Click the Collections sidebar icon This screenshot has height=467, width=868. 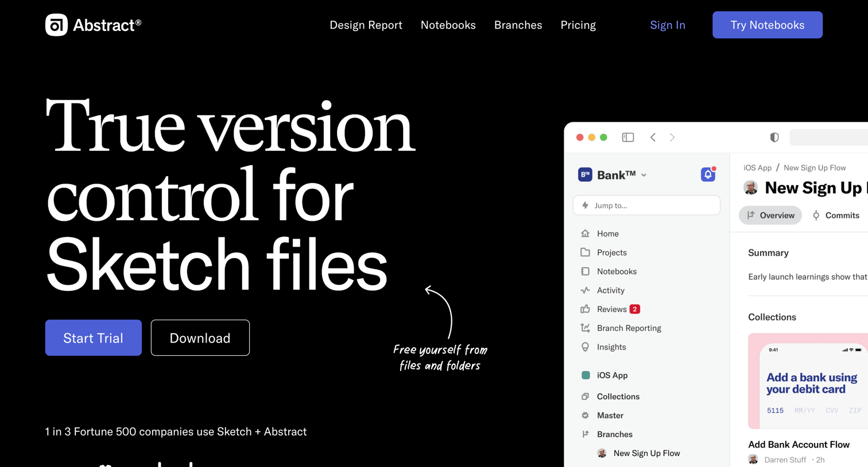(585, 396)
